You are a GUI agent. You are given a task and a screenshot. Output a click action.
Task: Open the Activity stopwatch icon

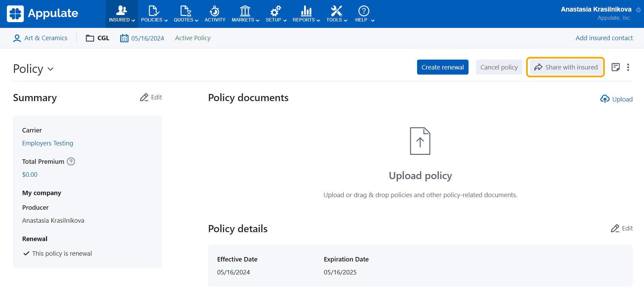215,11
